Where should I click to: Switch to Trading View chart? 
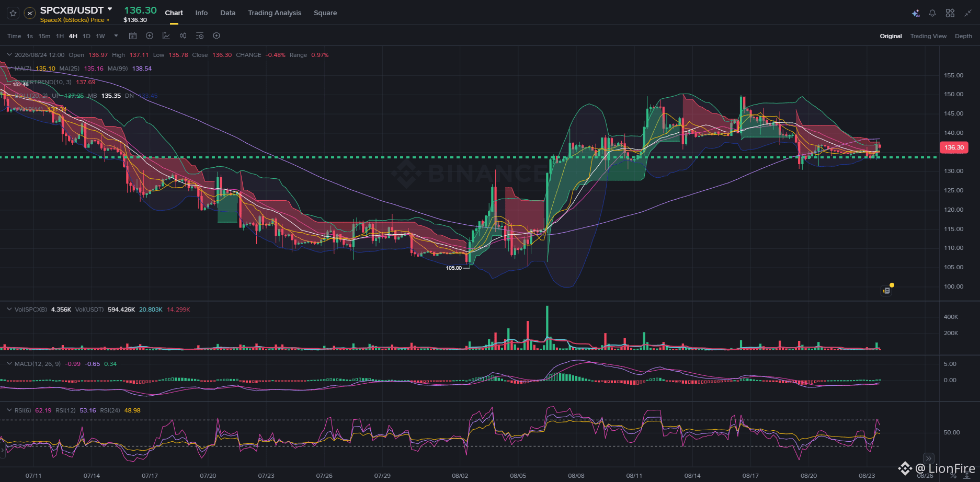point(928,36)
